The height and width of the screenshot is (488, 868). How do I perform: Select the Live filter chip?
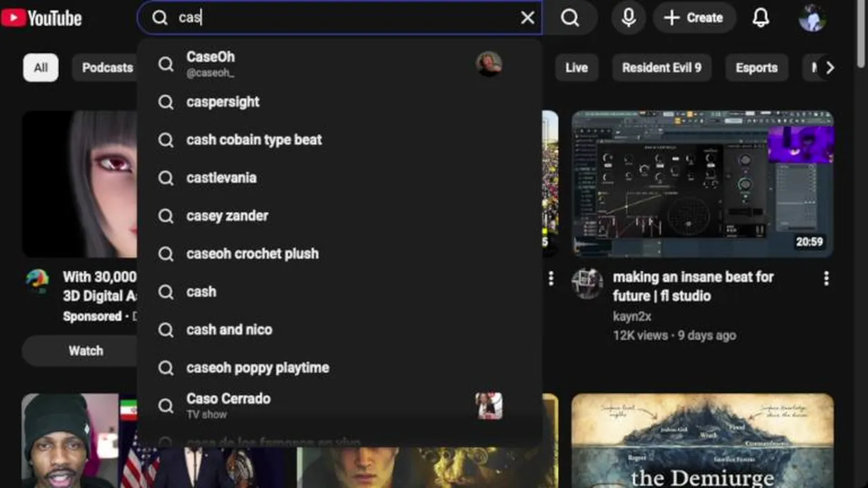tap(576, 68)
